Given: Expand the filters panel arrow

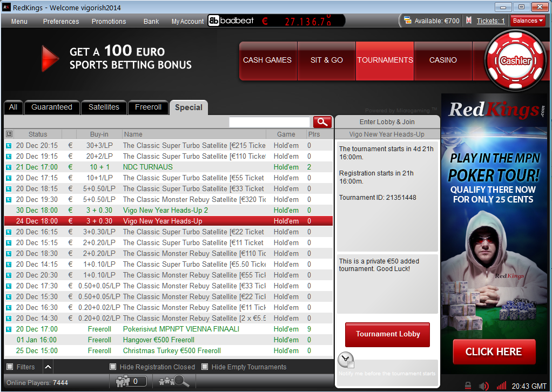Looking at the screenshot, I should pos(48,367).
